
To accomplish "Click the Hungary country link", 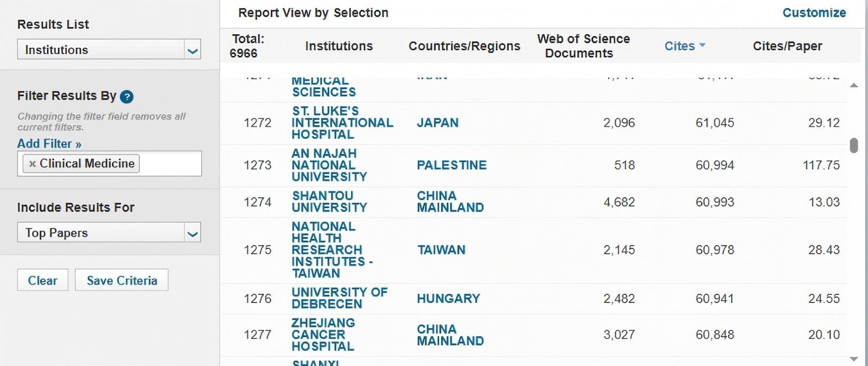I will click(448, 298).
